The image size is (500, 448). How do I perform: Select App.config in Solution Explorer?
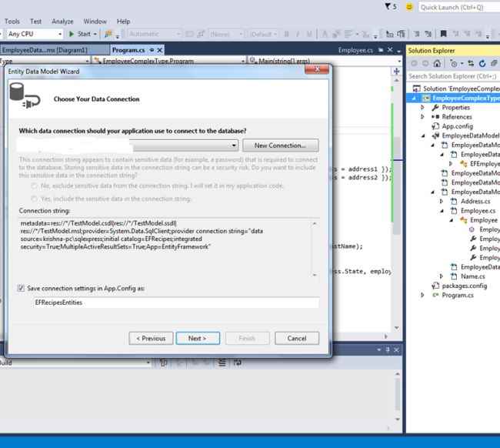point(457,126)
